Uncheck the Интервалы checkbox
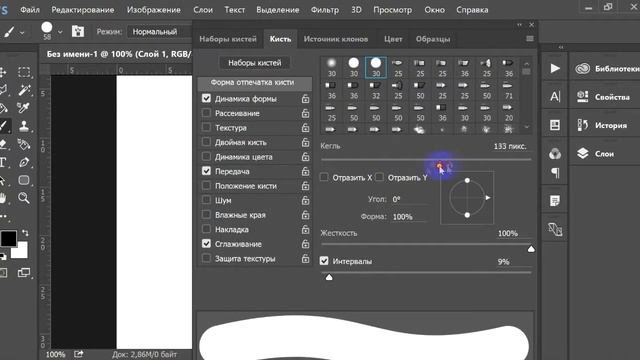Viewport: 640px width, 360px height. point(324,260)
